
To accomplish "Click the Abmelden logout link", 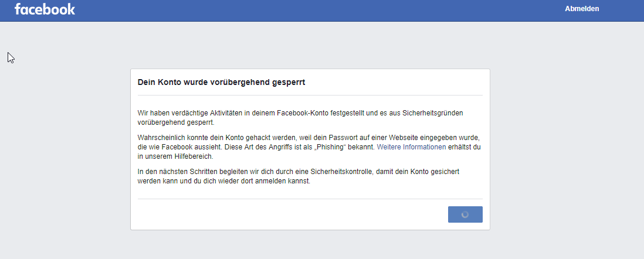I will coord(582,9).
